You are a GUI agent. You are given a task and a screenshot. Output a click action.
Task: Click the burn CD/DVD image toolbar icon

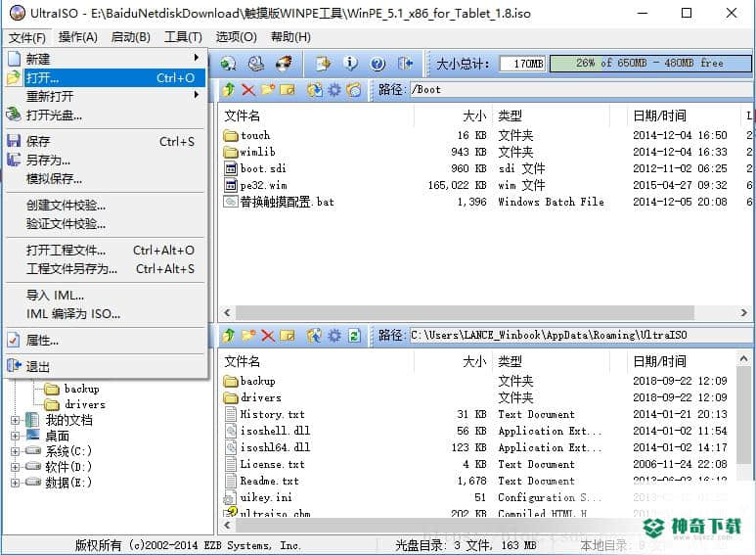pyautogui.click(x=285, y=64)
